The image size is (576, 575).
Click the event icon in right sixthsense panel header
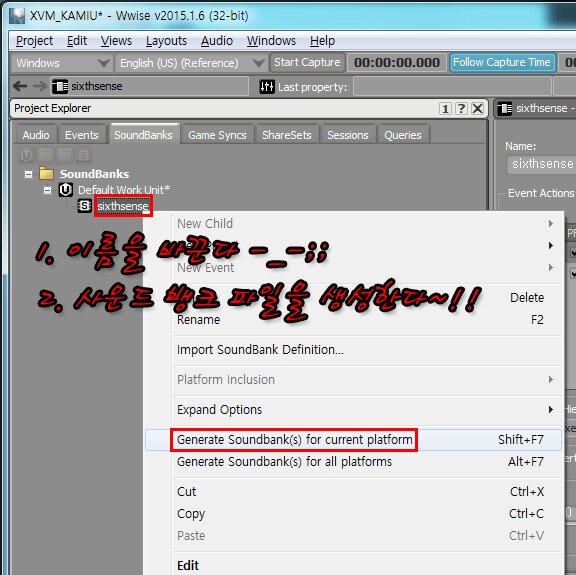tap(505, 108)
